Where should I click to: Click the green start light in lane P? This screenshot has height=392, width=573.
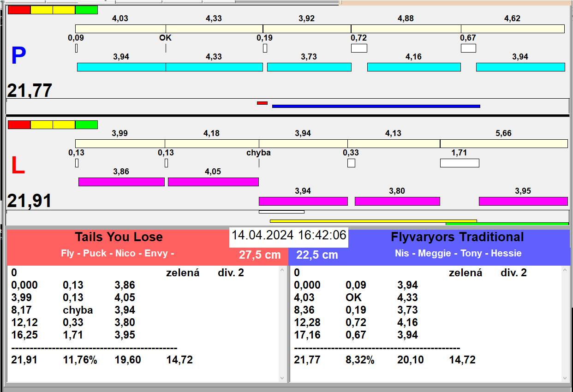(86, 10)
